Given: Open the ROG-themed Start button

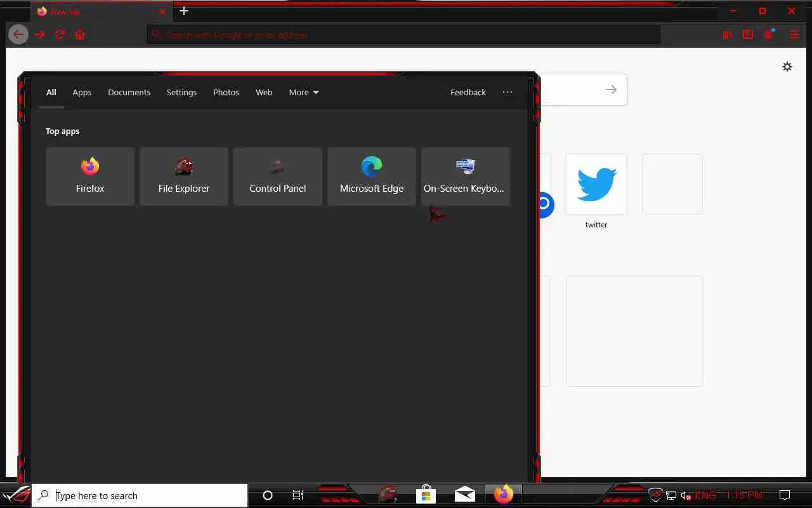Looking at the screenshot, I should pyautogui.click(x=16, y=495).
